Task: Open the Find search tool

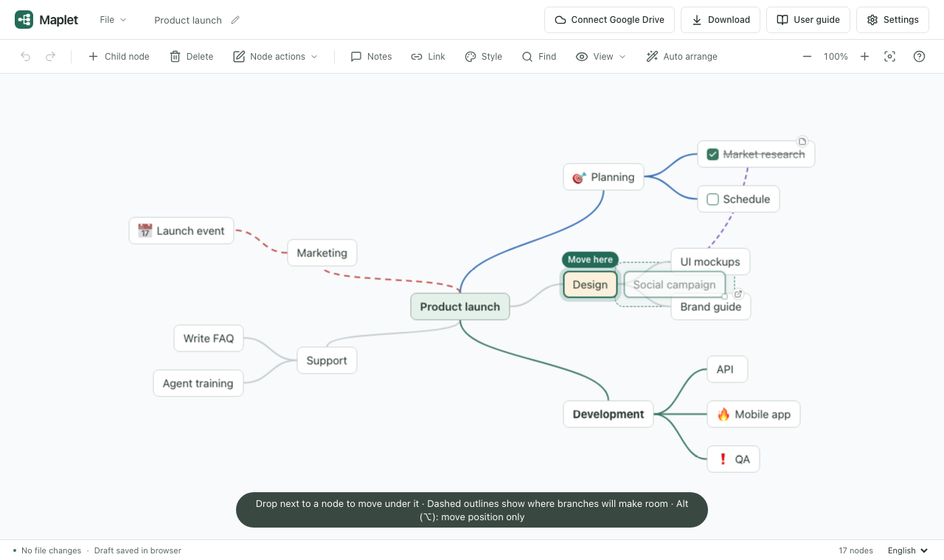Action: 538,57
